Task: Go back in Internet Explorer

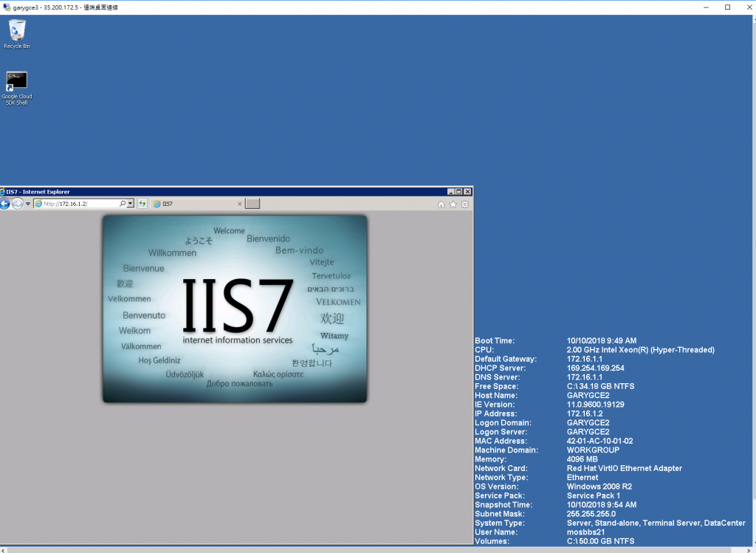Action: [5, 204]
